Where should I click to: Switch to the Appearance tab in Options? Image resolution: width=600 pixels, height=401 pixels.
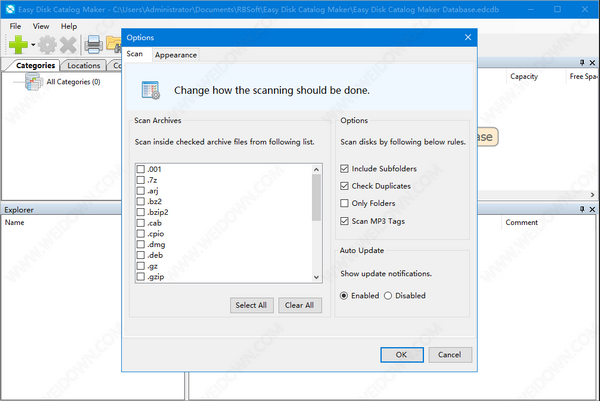click(x=176, y=55)
